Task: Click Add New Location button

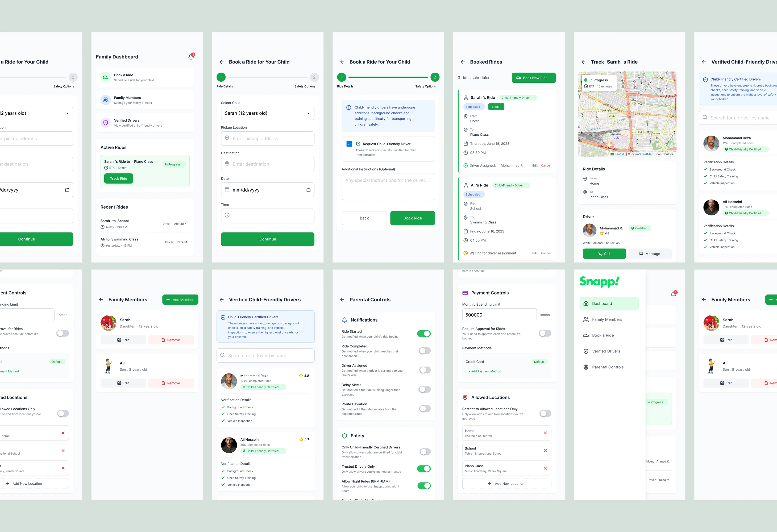Action: coord(506,484)
